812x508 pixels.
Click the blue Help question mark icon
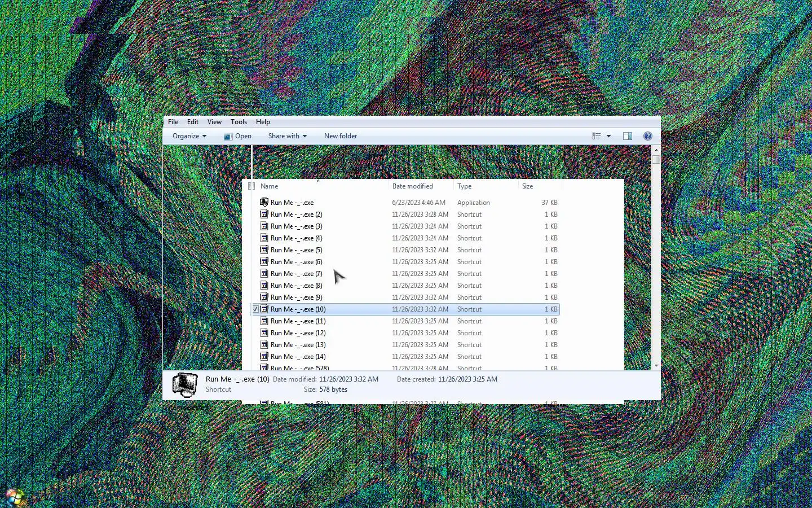pyautogui.click(x=648, y=136)
